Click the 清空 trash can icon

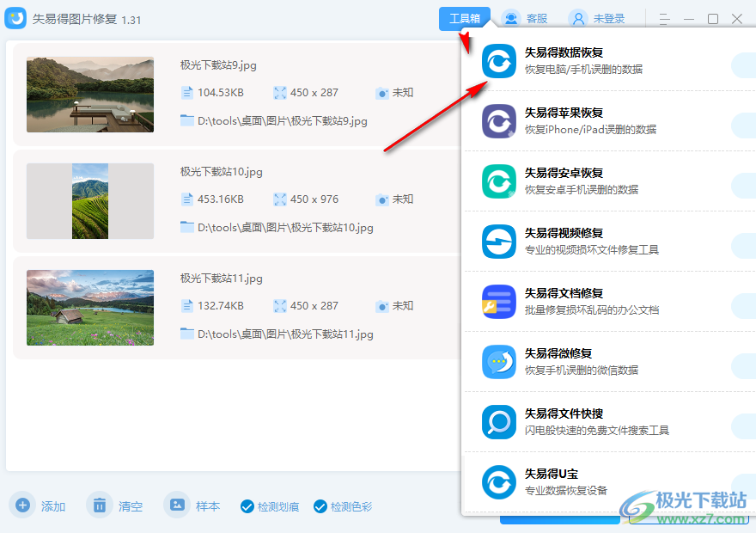coord(100,505)
